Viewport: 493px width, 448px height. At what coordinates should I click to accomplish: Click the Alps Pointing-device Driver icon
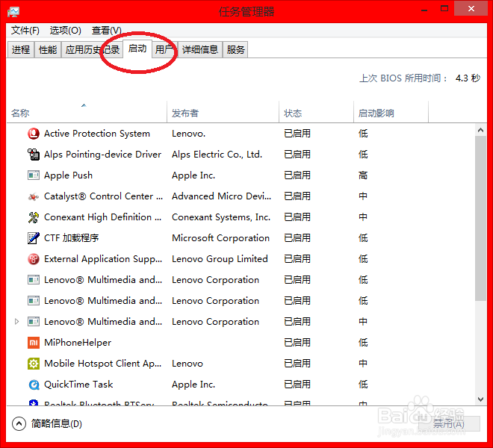coord(34,155)
